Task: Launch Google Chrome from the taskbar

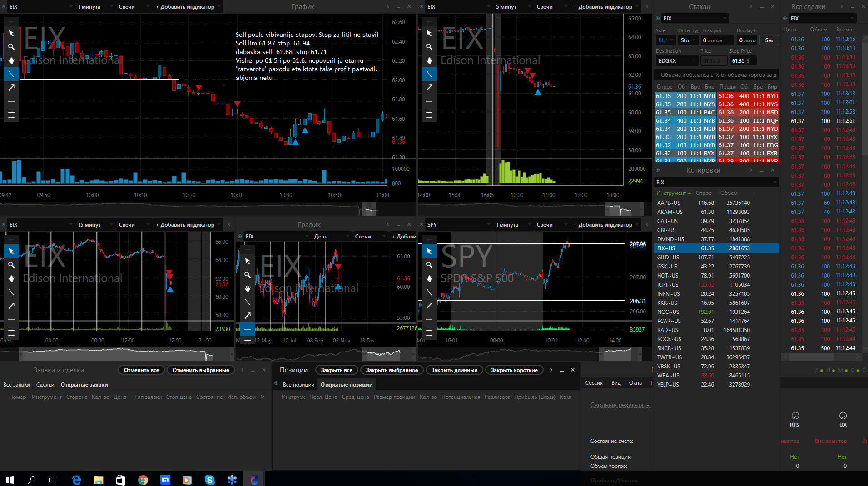Action: point(143,480)
